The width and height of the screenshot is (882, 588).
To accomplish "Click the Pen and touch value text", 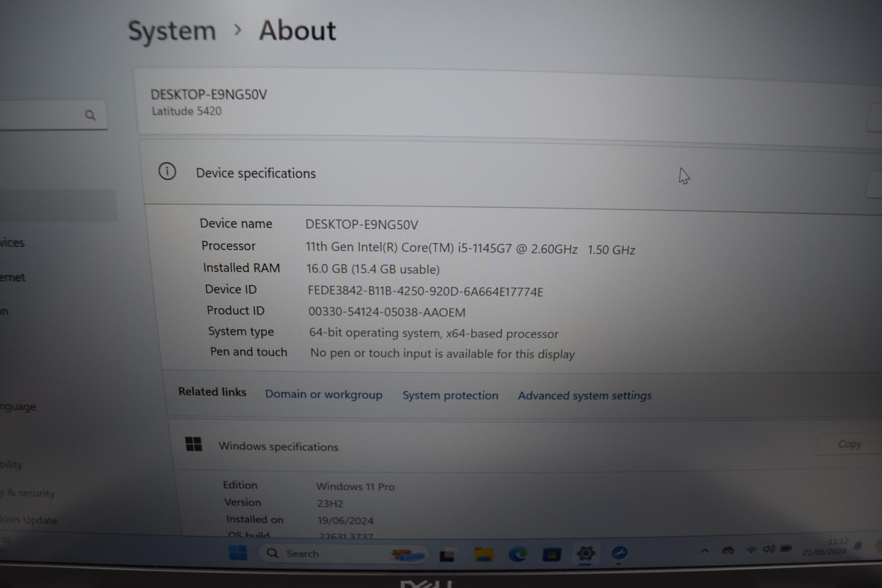I will (442, 354).
